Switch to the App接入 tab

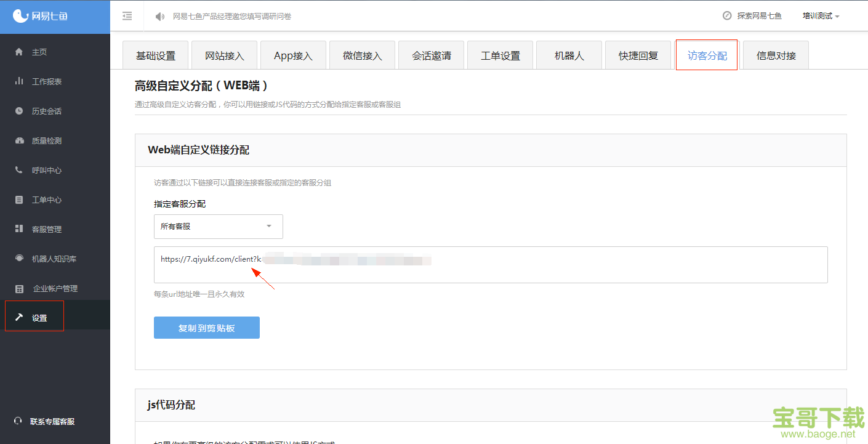pos(294,55)
